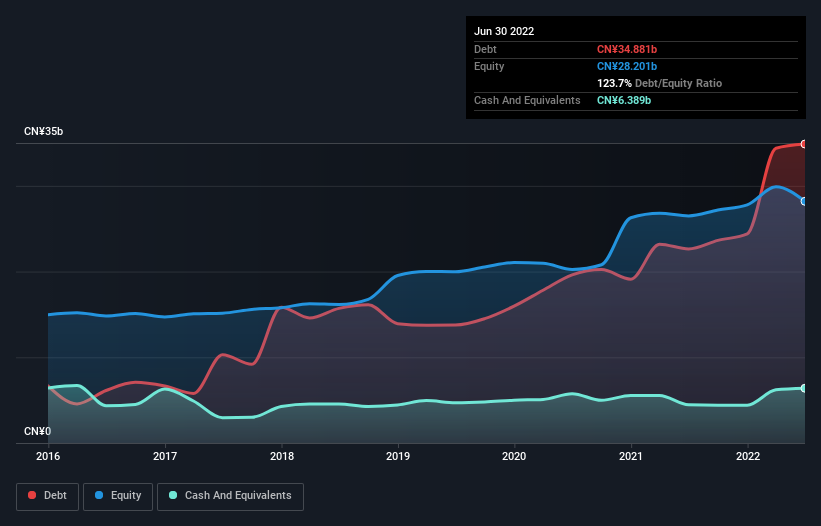Click the Equity row label in tooltip

[489, 66]
